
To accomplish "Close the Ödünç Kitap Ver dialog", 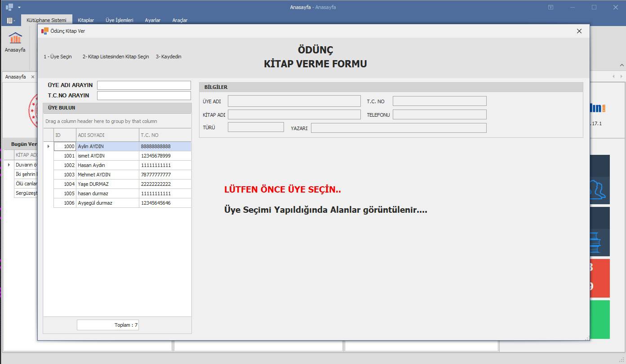I will [579, 31].
